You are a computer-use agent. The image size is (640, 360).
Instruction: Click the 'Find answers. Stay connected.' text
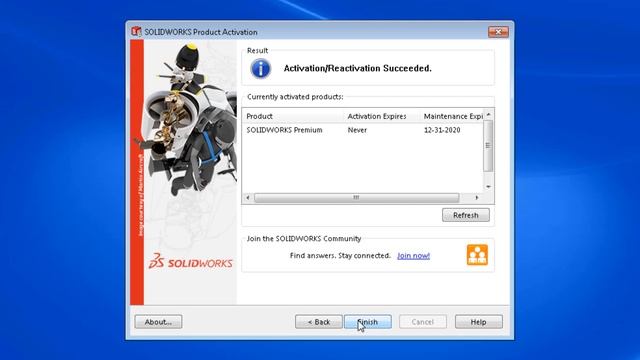[340, 256]
